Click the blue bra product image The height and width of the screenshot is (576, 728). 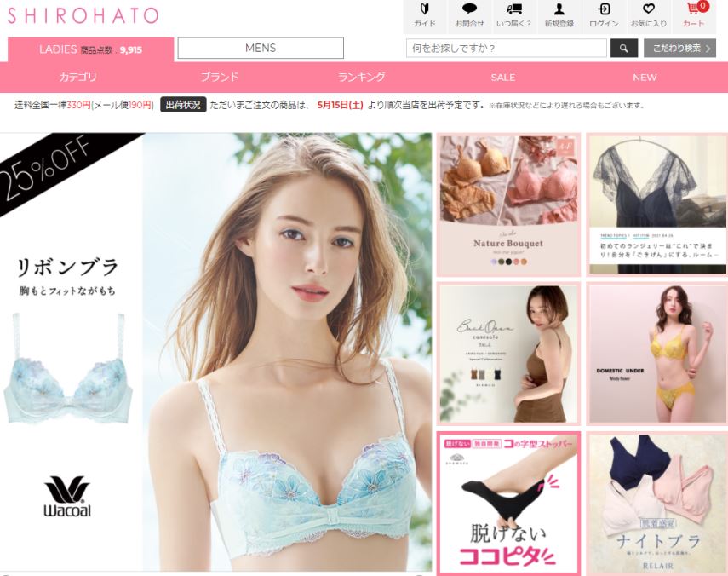point(68,368)
